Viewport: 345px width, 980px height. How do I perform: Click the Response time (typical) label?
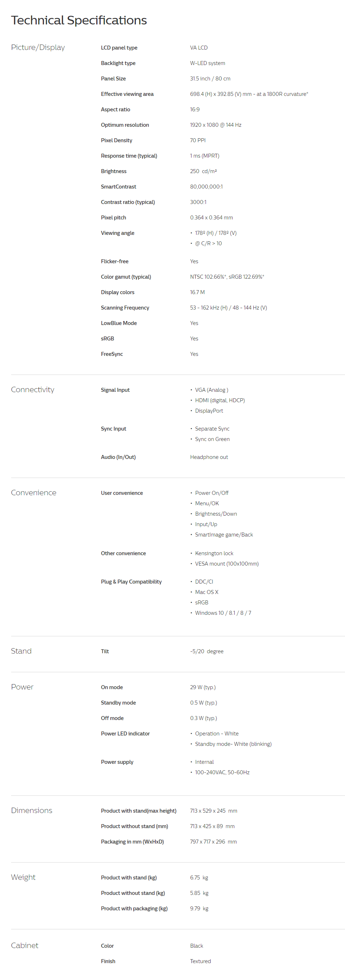[x=129, y=156]
